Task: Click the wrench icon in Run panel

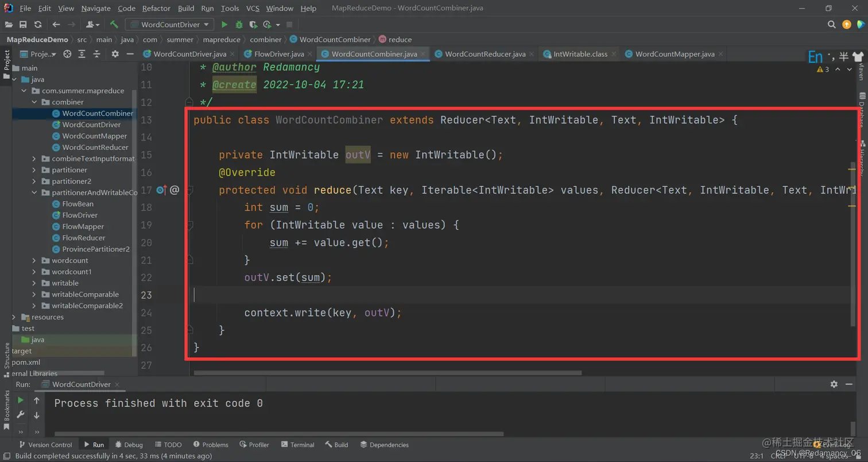Action: point(21,415)
